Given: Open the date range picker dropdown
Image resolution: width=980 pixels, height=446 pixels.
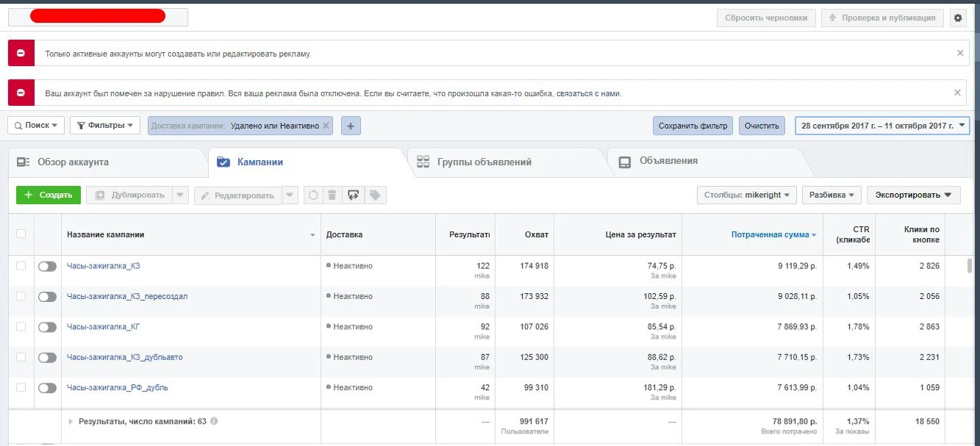Looking at the screenshot, I should tap(882, 126).
